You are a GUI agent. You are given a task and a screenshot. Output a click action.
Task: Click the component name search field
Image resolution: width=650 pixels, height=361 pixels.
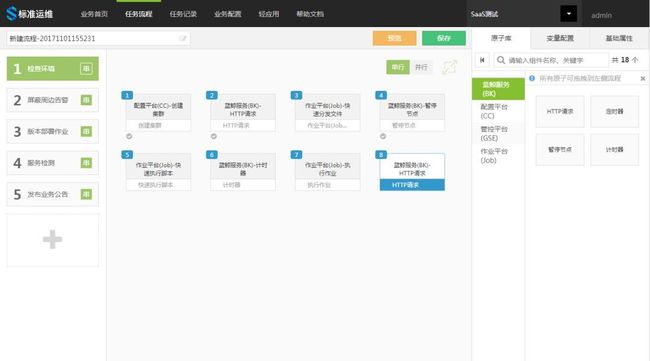[551, 60]
